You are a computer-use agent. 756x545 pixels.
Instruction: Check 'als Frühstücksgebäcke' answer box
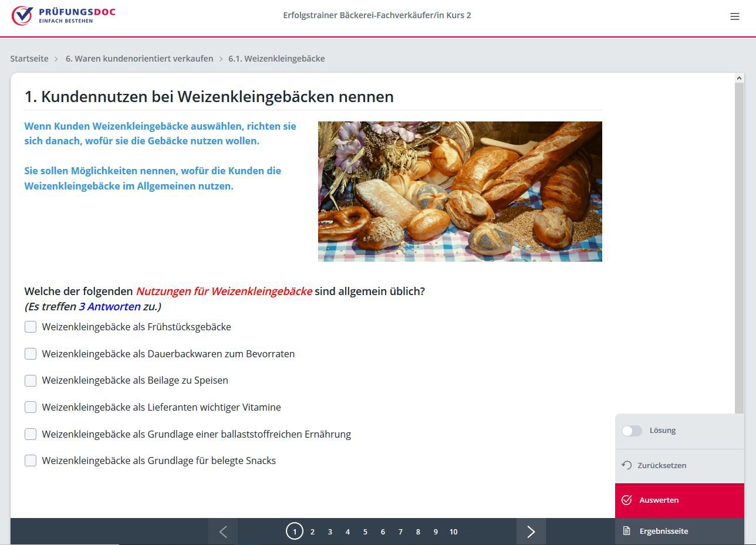click(31, 327)
